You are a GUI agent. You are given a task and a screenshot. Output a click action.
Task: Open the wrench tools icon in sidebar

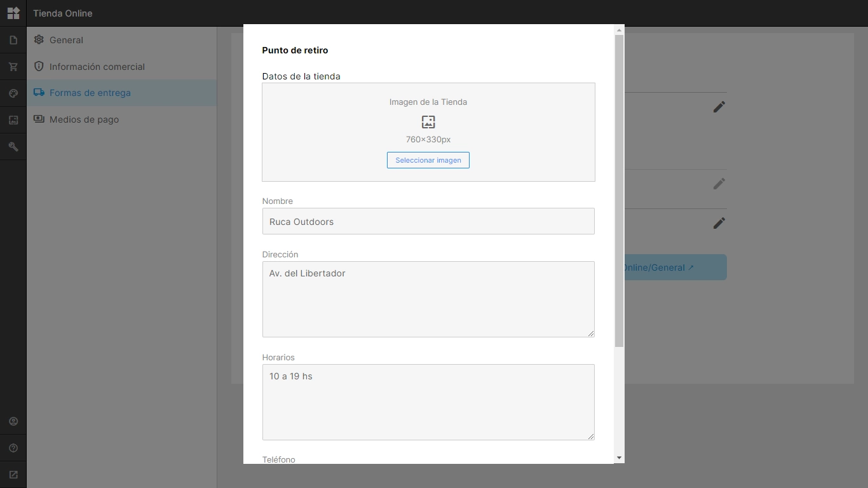pyautogui.click(x=13, y=147)
